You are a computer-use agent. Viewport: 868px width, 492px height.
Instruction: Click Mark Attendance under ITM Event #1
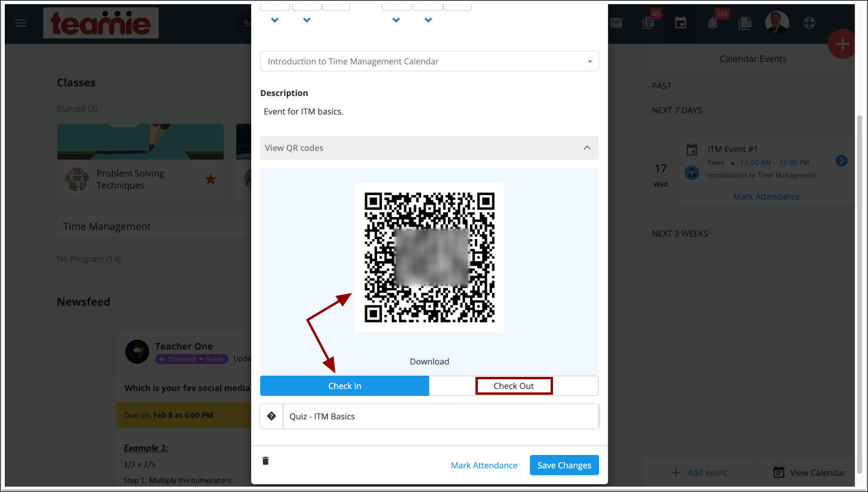tap(767, 196)
